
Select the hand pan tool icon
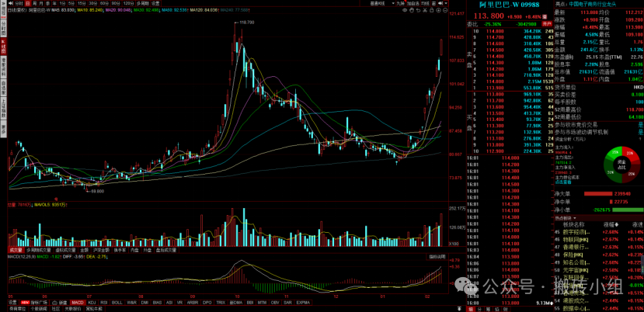(x=412, y=10)
